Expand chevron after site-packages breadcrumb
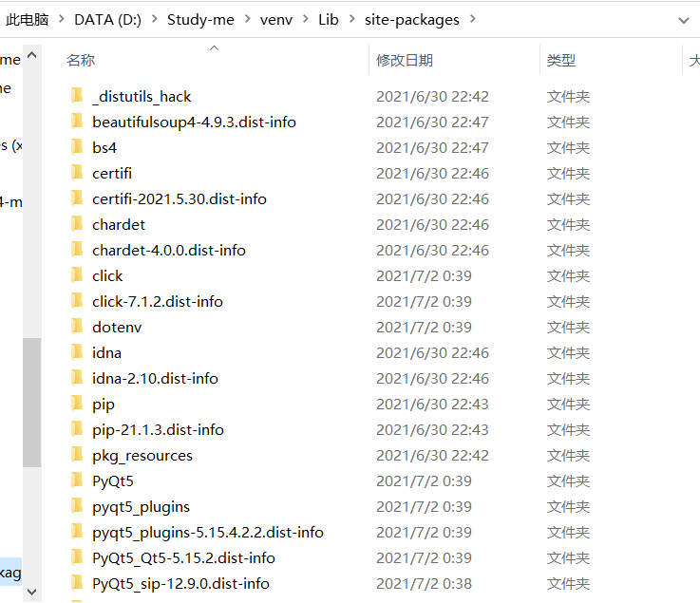Viewport: 700px width, 603px height. 473,19
